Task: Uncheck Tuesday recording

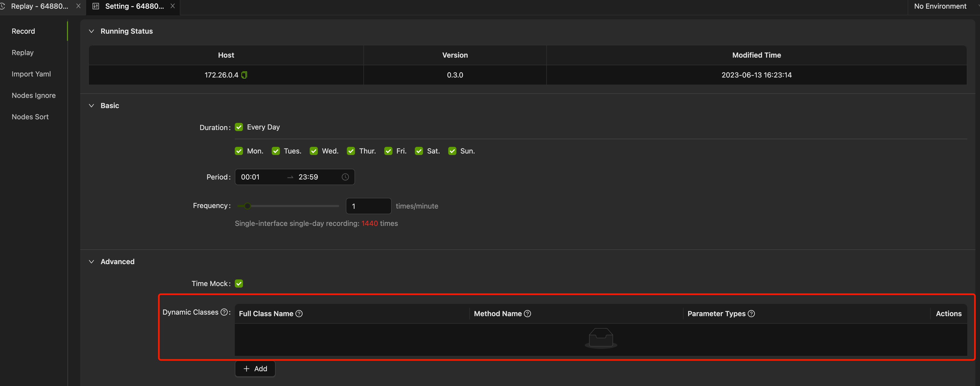Action: click(x=276, y=151)
